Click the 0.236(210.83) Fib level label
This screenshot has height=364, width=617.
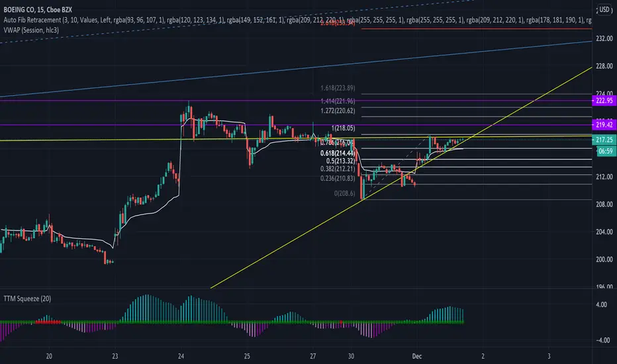(338, 178)
